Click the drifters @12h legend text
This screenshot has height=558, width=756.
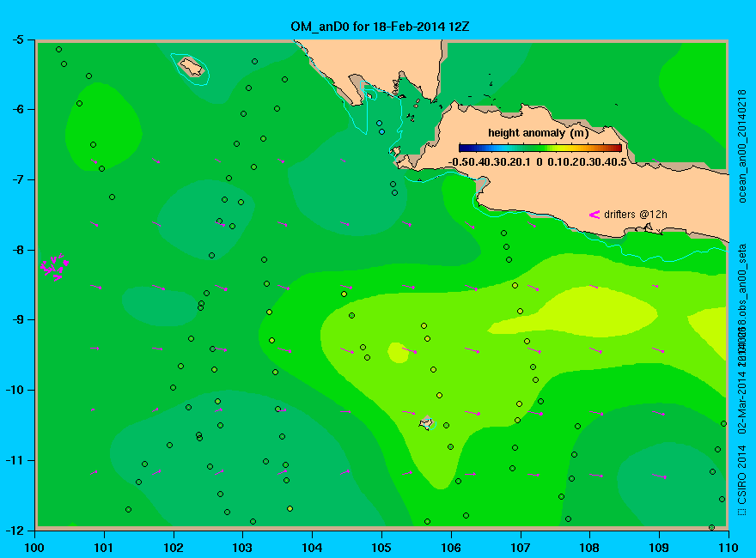point(636,215)
